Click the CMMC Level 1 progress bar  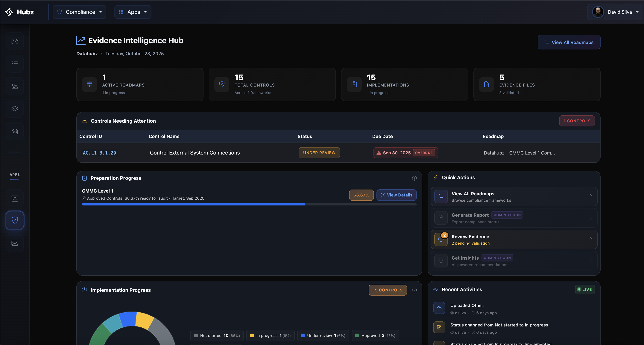(249, 204)
